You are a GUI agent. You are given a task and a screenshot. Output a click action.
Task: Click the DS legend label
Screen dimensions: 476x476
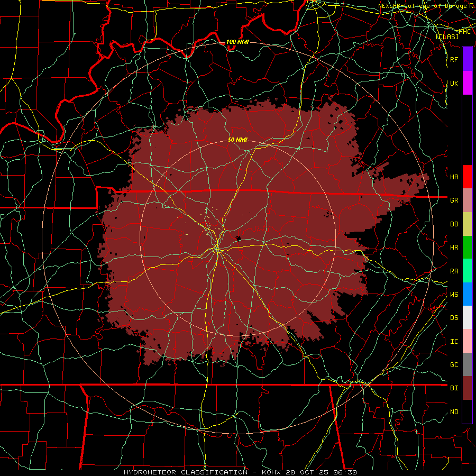(454, 318)
